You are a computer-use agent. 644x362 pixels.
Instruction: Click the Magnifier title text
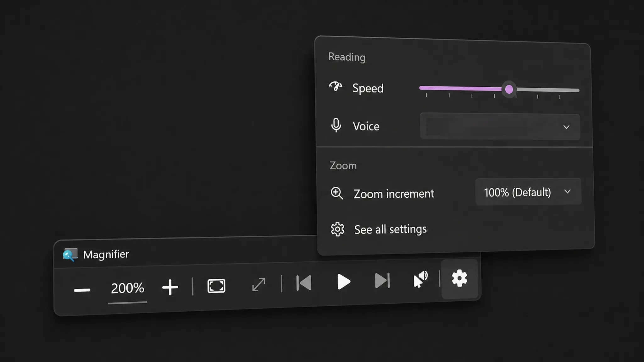[106, 254]
